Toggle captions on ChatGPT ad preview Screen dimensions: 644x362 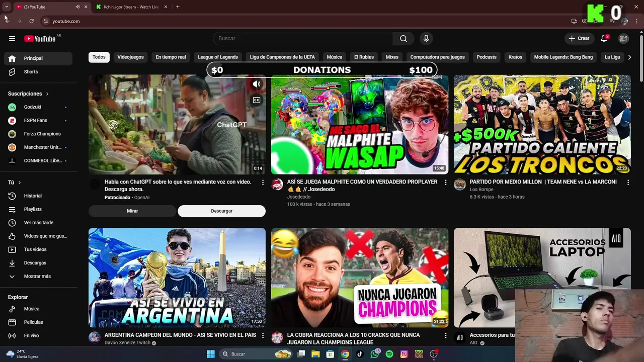tap(257, 100)
